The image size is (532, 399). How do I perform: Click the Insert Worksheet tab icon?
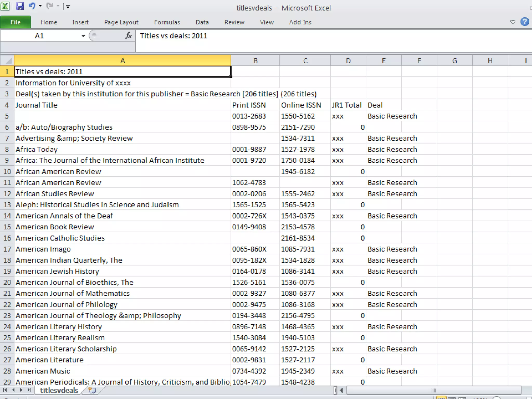pyautogui.click(x=92, y=390)
